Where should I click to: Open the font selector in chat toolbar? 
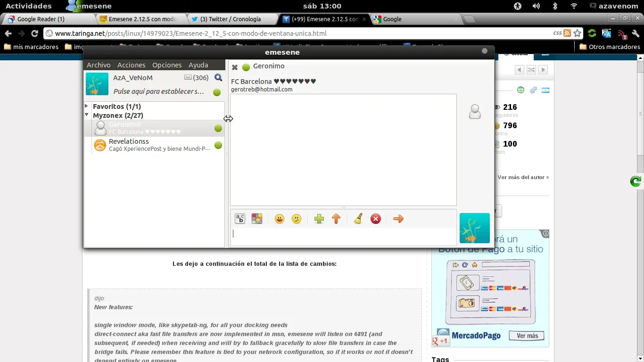coord(240,219)
